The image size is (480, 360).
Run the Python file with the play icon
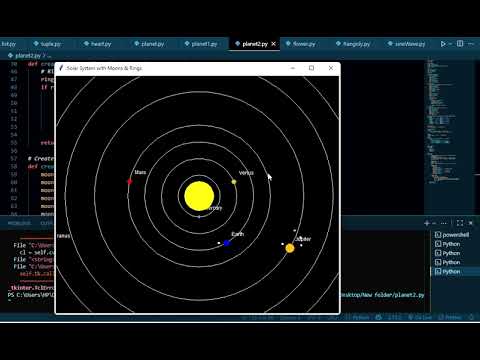pos(443,44)
